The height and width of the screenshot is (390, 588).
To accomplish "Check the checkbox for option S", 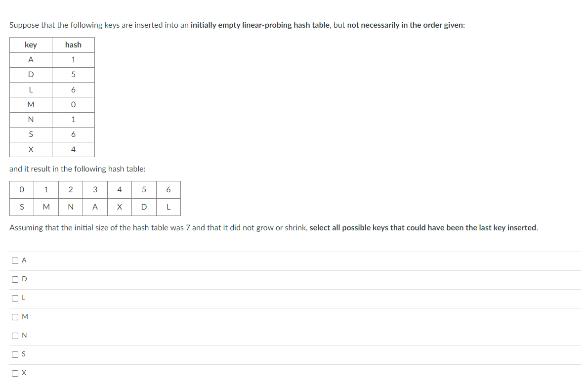I will coord(15,354).
